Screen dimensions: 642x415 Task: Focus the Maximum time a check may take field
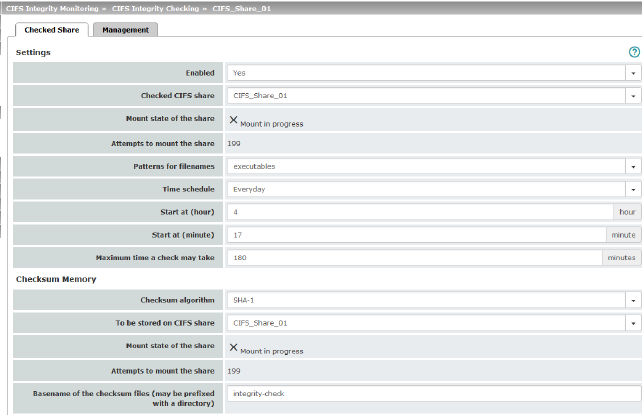[x=415, y=257]
